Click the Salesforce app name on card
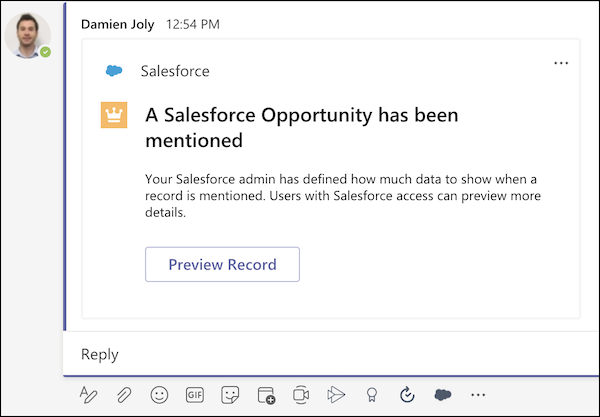The image size is (600, 417). click(175, 71)
